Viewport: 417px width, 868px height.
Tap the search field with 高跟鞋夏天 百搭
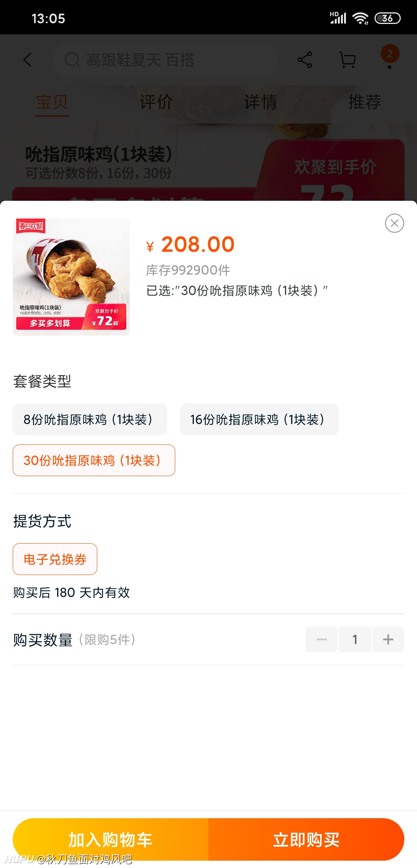tap(166, 60)
